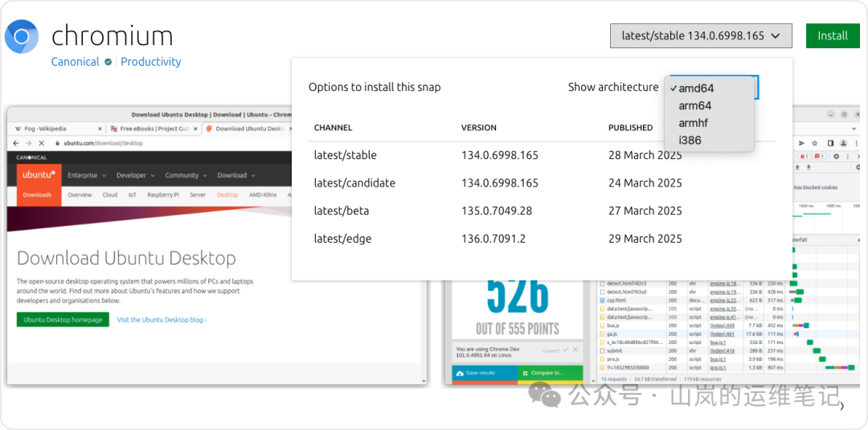This screenshot has width=868, height=430.
Task: Click the PUBLISHED column header
Action: tap(631, 128)
